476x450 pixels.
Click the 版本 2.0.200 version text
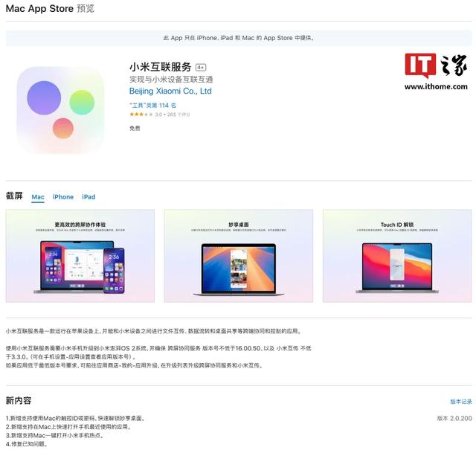(x=454, y=418)
